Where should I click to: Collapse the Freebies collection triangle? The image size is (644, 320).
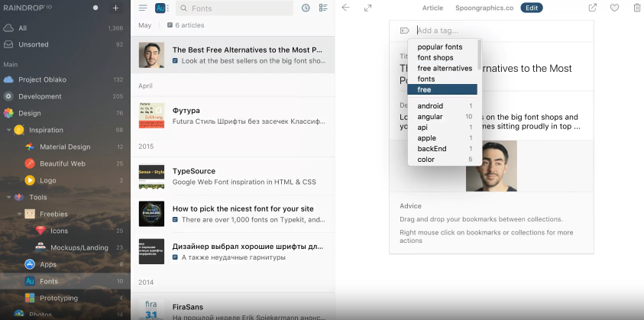[x=19, y=215]
